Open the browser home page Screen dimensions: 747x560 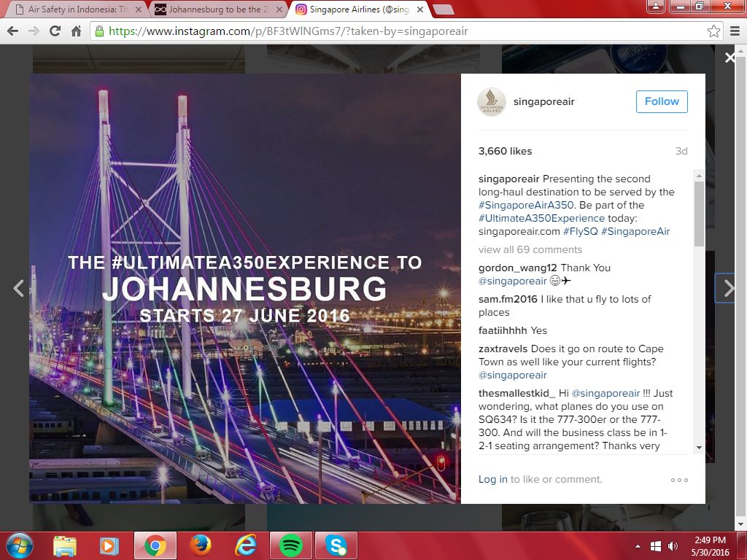(x=76, y=31)
